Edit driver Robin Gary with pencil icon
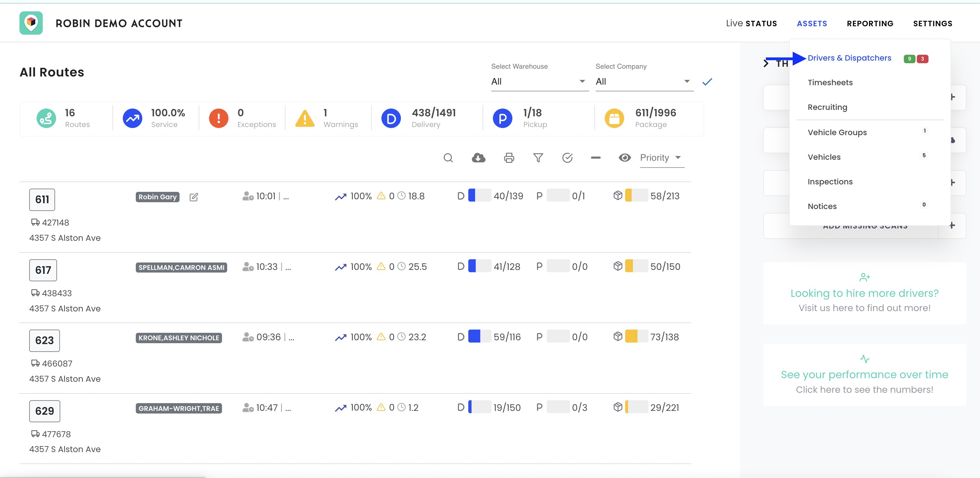980x478 pixels. pyautogui.click(x=194, y=197)
